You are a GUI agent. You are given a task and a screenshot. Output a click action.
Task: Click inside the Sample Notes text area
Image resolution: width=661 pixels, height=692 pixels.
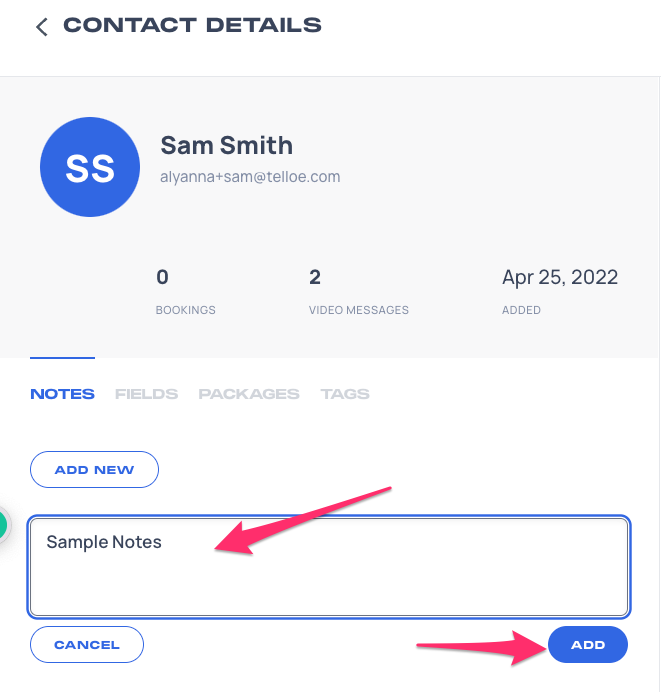click(329, 567)
